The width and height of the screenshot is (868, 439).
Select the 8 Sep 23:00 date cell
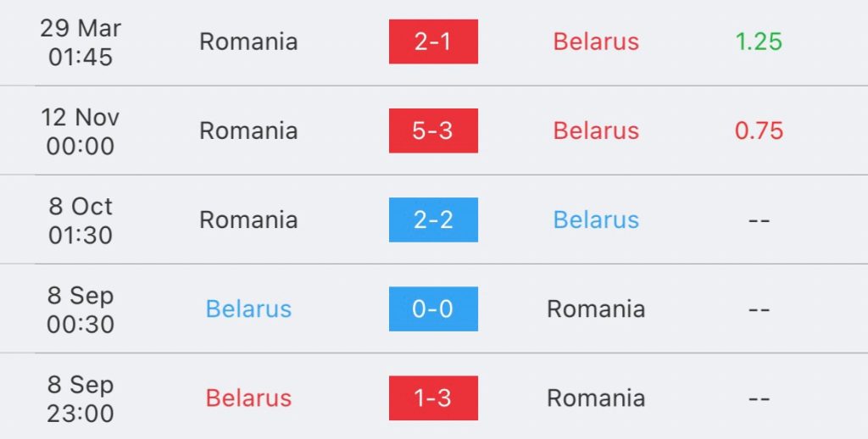coord(81,398)
